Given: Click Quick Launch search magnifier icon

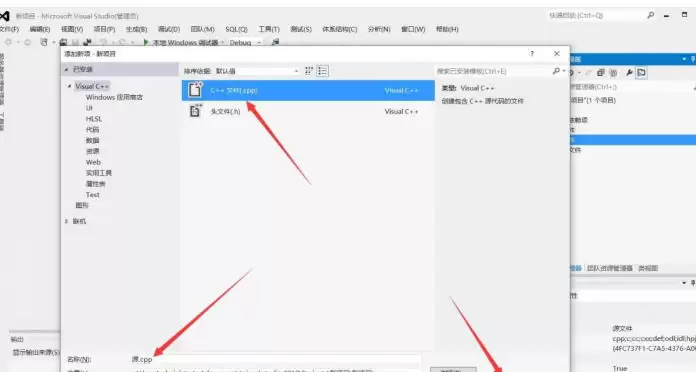Looking at the screenshot, I should [651, 16].
